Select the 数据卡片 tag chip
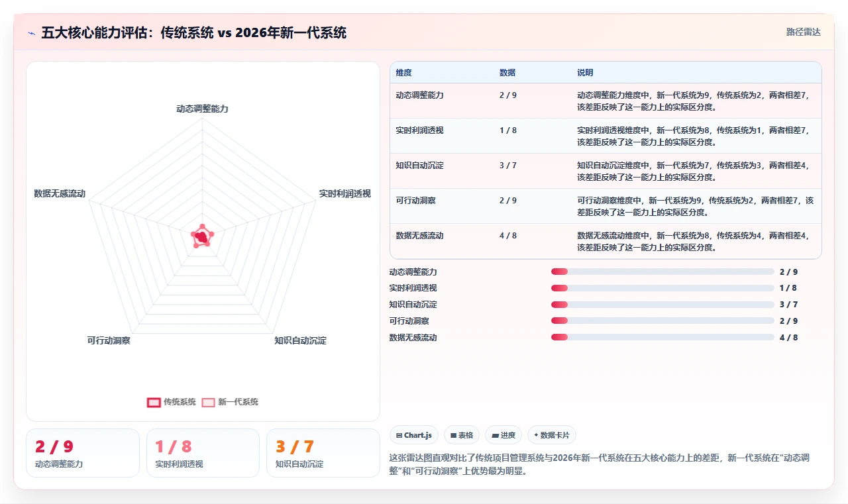 [x=552, y=435]
